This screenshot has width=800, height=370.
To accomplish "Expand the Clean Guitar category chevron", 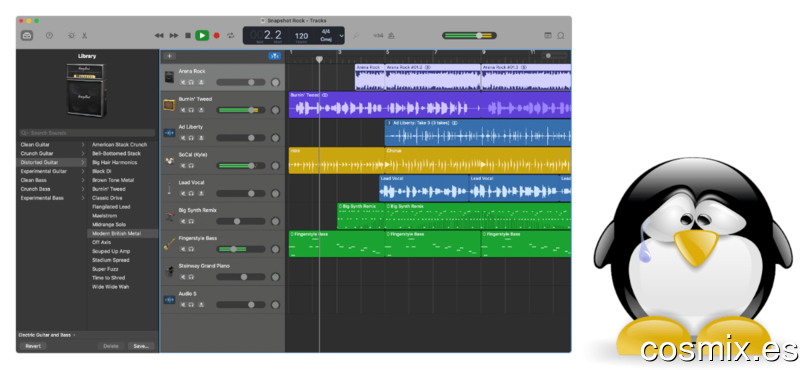I will (x=83, y=144).
